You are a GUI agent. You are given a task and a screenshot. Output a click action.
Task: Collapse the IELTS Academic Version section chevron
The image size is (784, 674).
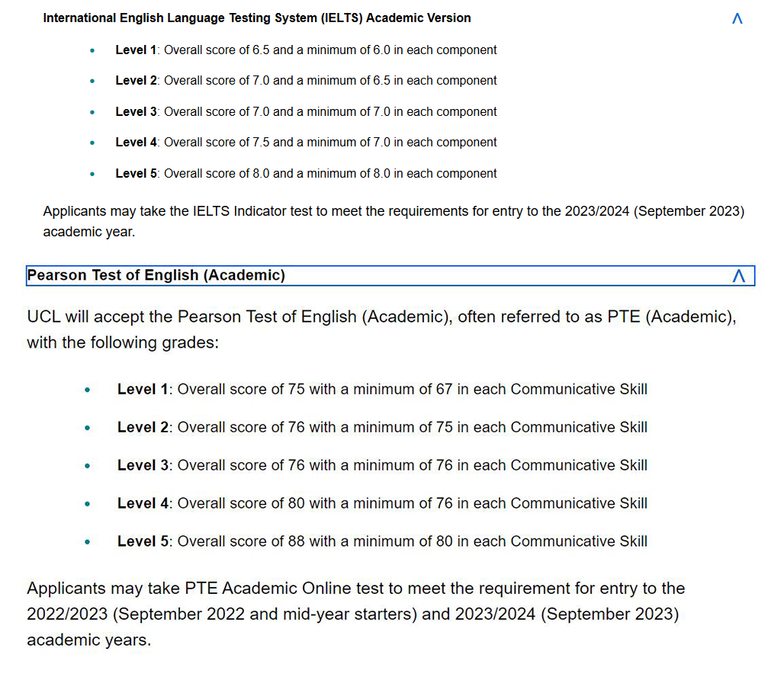click(737, 18)
